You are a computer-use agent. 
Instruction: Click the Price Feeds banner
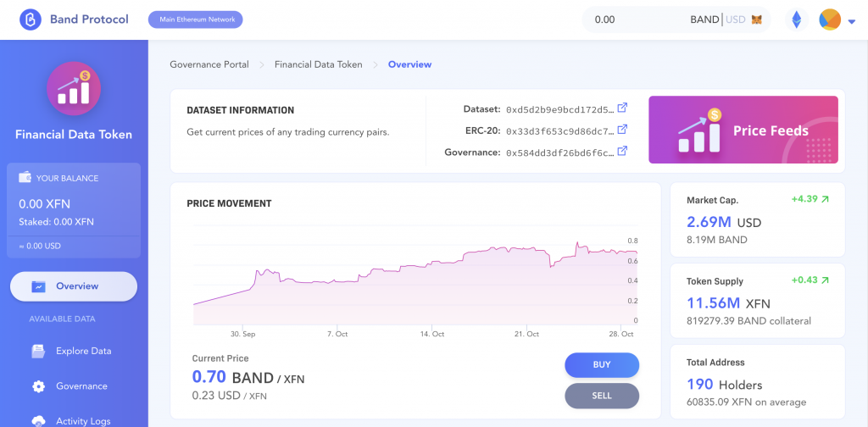743,130
